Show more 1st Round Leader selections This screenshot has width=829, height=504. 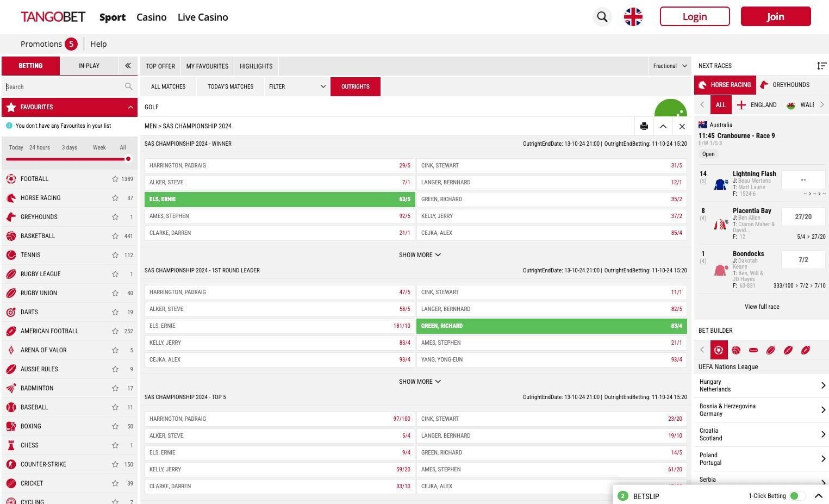[420, 382]
